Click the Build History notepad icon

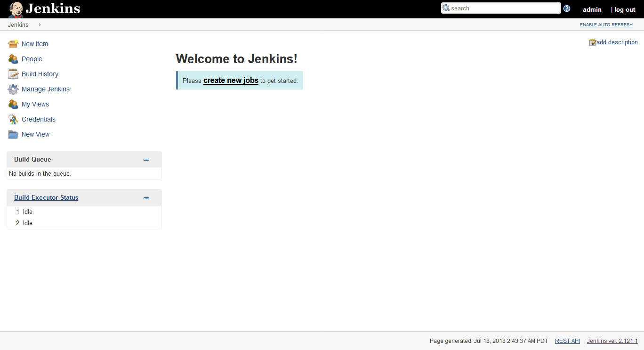(13, 74)
